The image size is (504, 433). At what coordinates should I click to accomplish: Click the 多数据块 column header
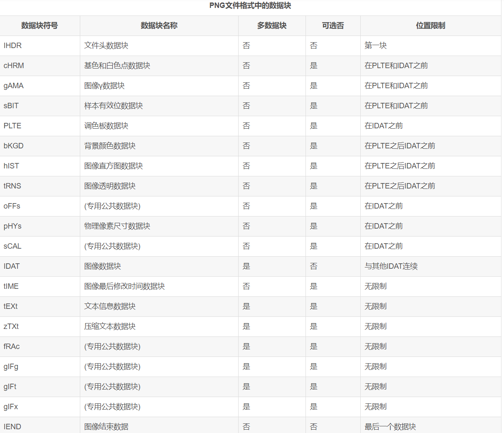tap(272, 26)
